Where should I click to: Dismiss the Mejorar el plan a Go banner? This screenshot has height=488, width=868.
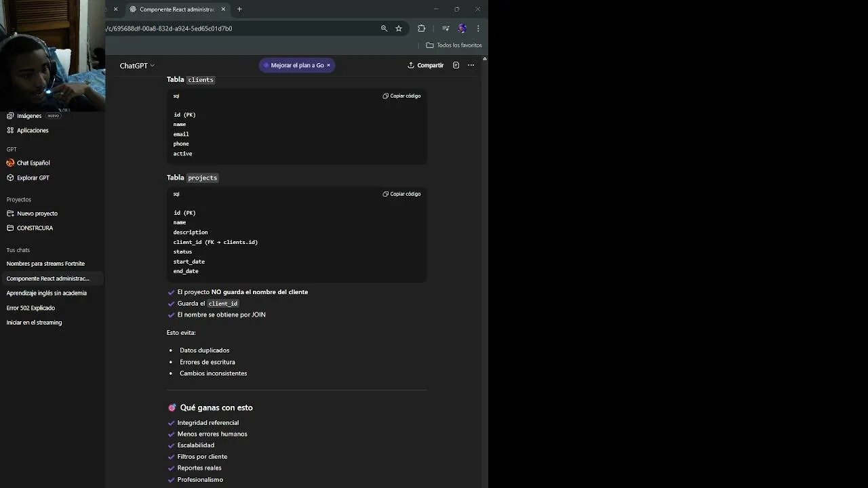329,66
